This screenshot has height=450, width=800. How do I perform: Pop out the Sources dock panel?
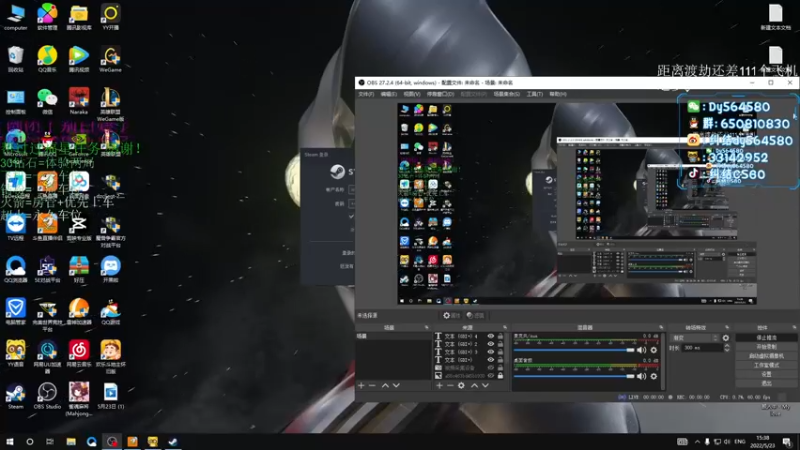point(505,328)
